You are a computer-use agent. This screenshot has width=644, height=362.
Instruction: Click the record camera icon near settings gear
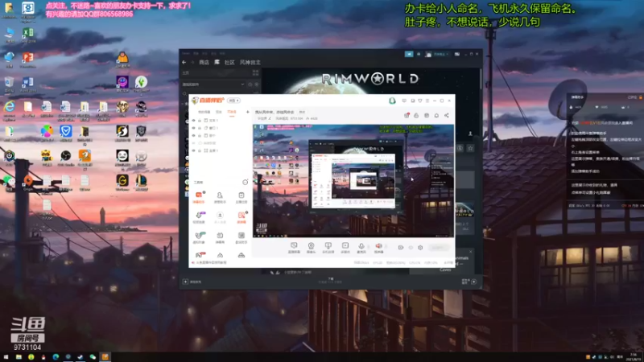(400, 248)
